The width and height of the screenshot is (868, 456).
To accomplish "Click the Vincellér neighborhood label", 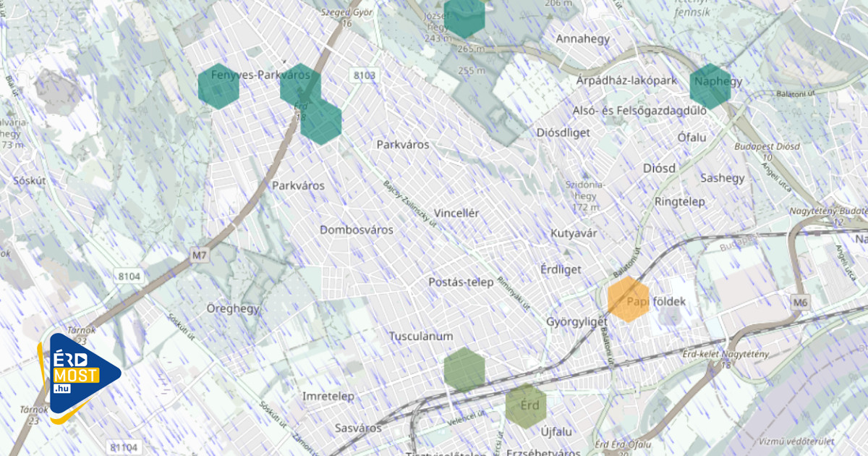I will [456, 214].
